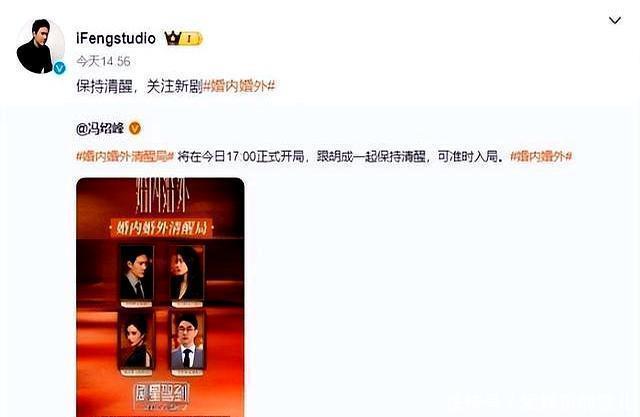This screenshot has height=417, width=640.
Task: Open the iFengstudio username link
Action: click(116, 38)
